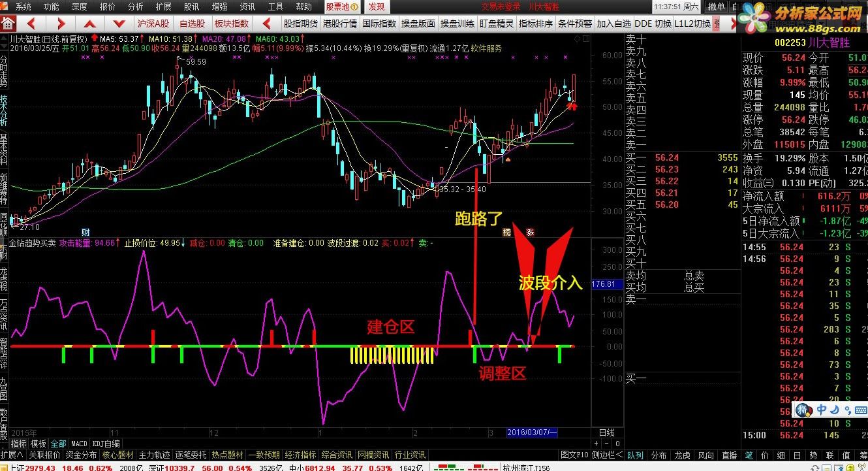Screen dimensions: 868x471
Task: Click the red up arrow toolbar icon
Action: point(90,24)
